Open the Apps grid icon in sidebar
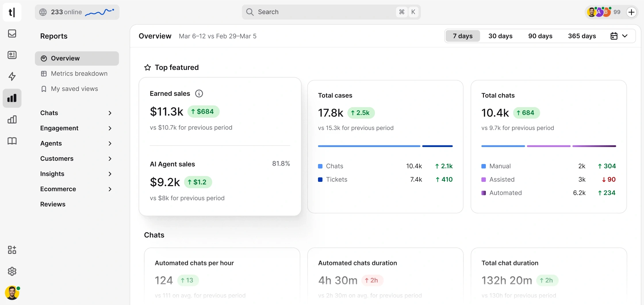The image size is (644, 305). click(12, 250)
